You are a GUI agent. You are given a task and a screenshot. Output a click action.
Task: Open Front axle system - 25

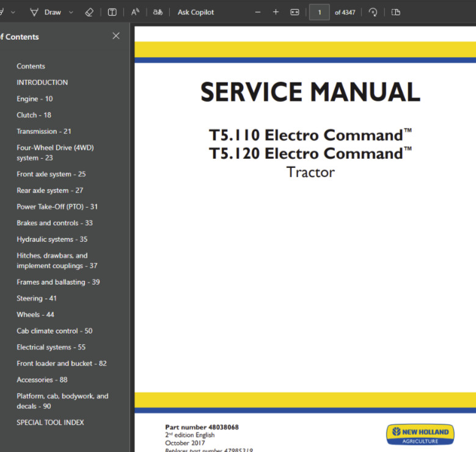click(51, 174)
